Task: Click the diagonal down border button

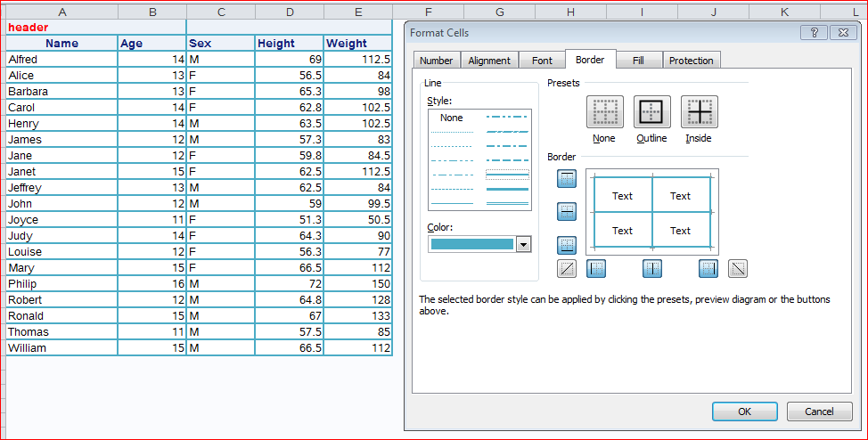Action: coord(737,268)
